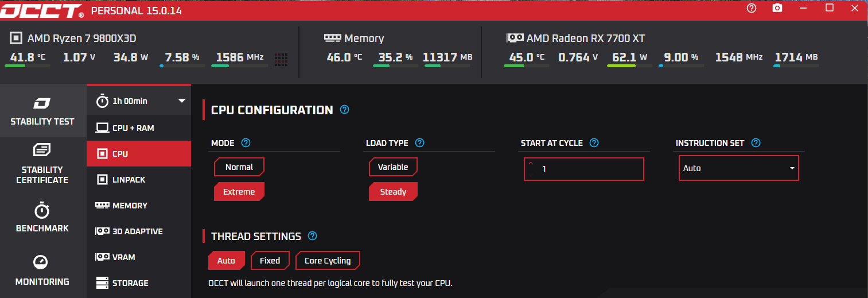Select the LINPACK test
Screen dimensions: 868x298
[138, 179]
